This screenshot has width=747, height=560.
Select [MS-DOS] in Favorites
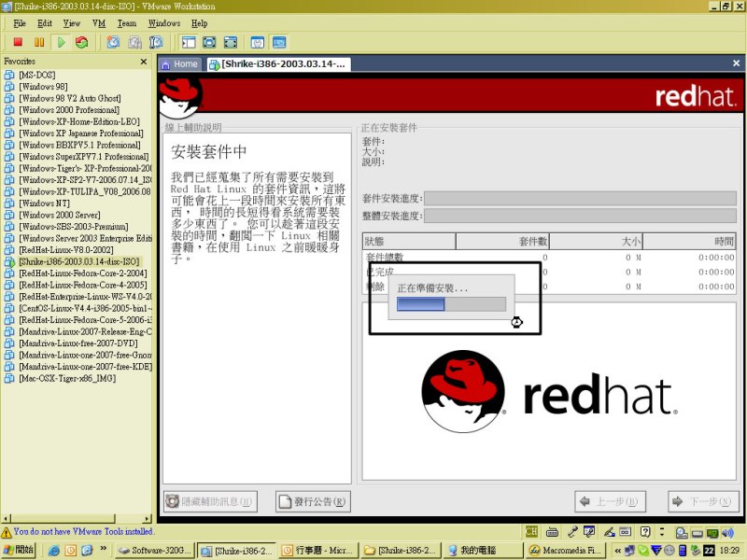(36, 75)
